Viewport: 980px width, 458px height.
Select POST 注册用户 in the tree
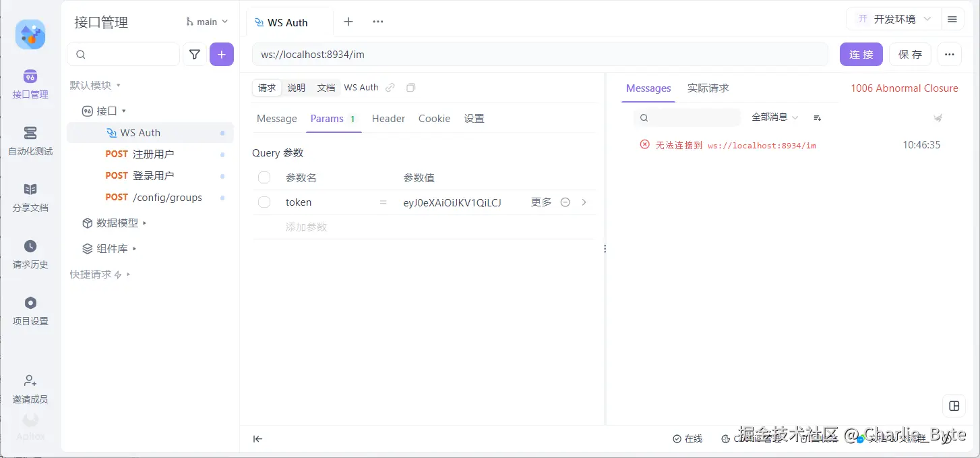(x=150, y=154)
